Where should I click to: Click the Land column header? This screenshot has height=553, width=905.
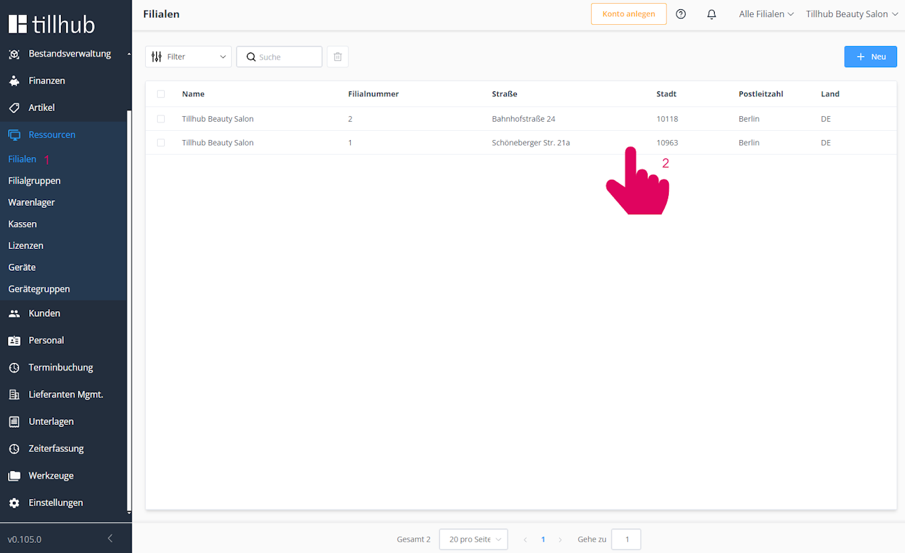830,94
